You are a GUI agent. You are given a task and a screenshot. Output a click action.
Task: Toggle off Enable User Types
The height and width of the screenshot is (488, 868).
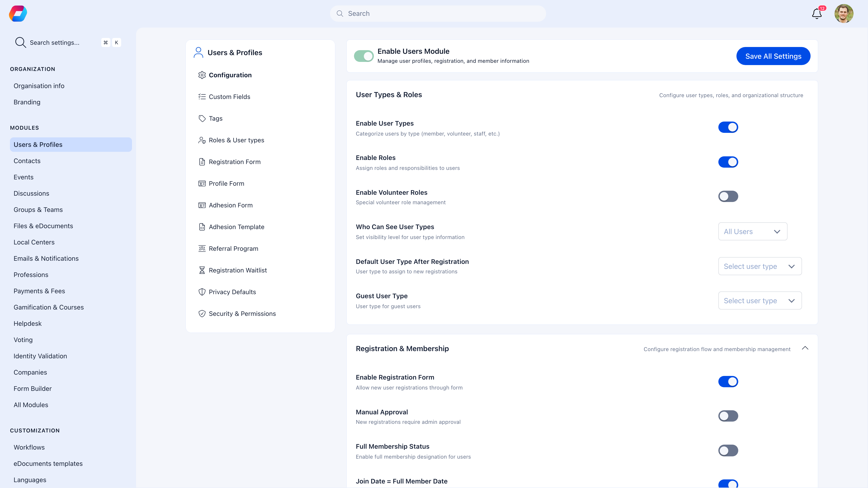pos(728,127)
